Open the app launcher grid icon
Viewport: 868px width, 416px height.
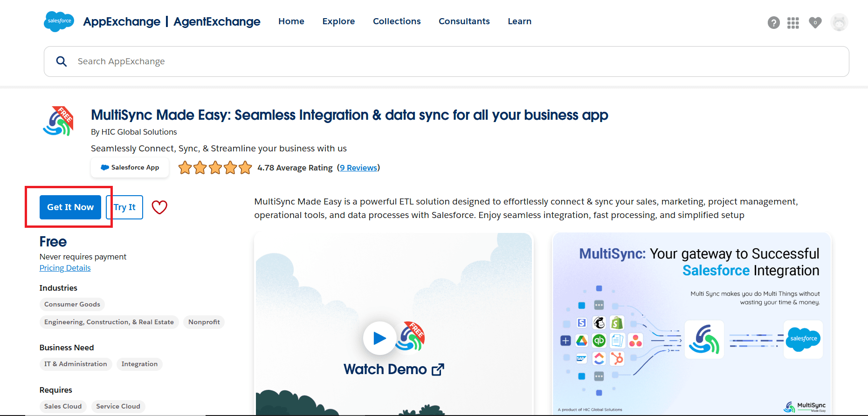[x=793, y=23]
